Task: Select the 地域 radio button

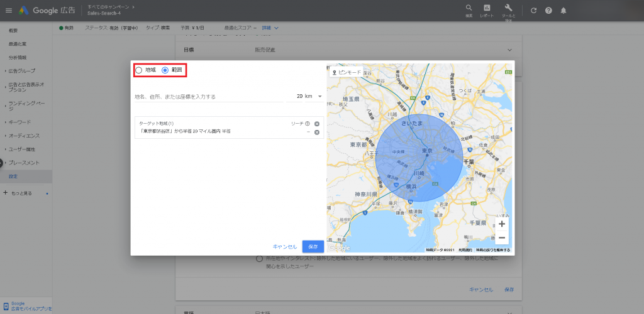Action: coord(139,70)
